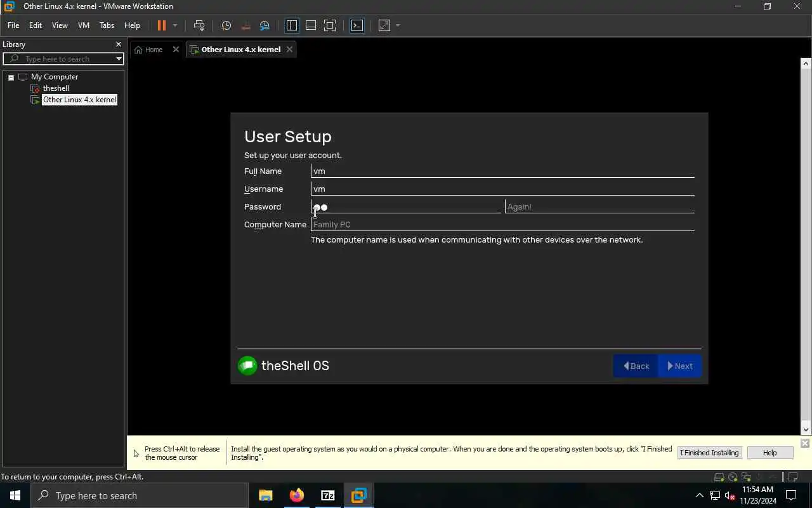Screen dimensions: 812x508
Task: Click the Password input field
Action: [406, 206]
